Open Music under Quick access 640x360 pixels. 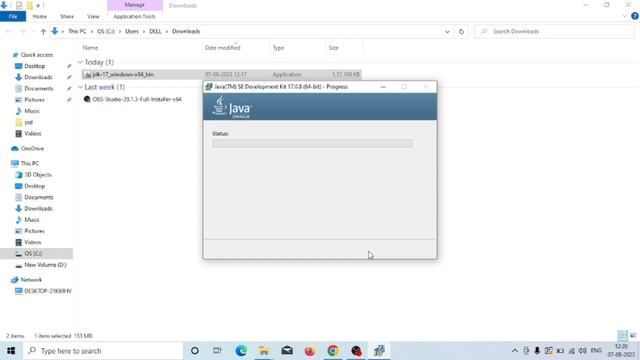click(31, 111)
